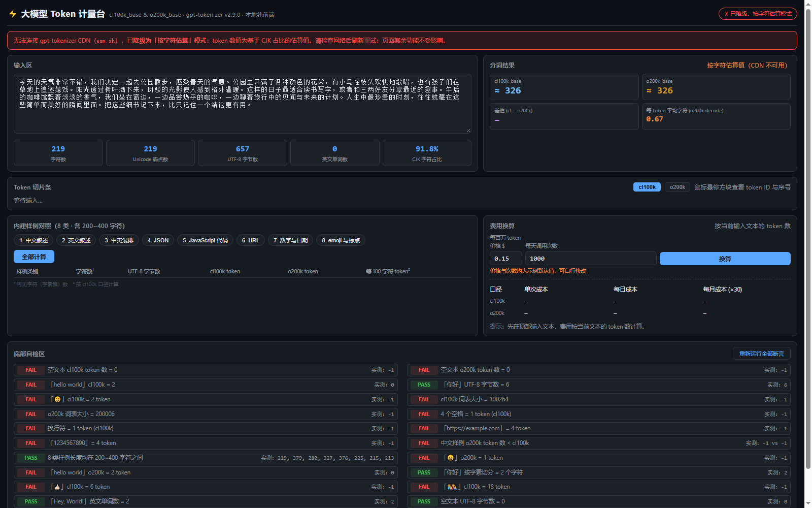Click the 657 UTF-8 字节数 stat card

pos(243,153)
